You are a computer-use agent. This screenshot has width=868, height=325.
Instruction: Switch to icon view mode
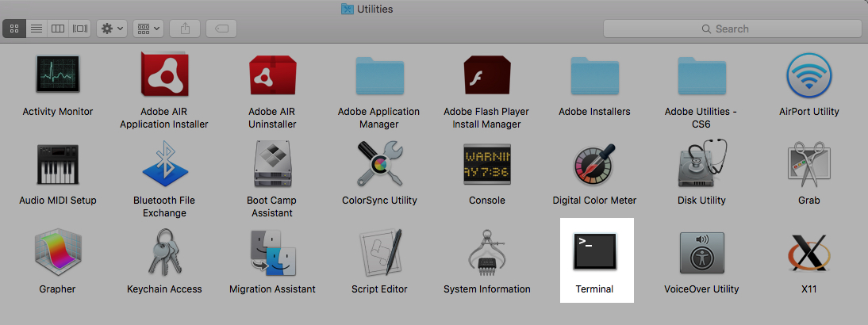point(14,29)
